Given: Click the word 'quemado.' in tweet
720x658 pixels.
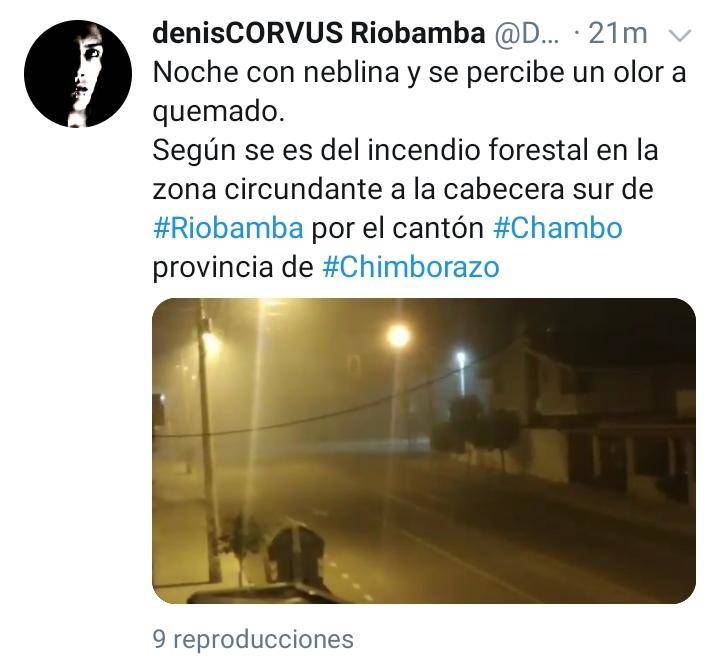Looking at the screenshot, I should pyautogui.click(x=219, y=112).
